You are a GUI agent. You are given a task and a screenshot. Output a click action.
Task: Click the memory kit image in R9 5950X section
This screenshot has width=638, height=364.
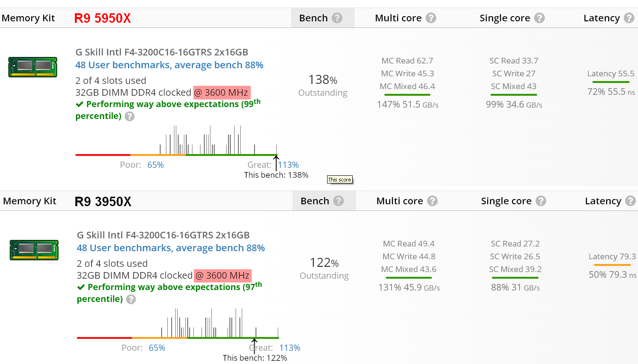[x=33, y=67]
